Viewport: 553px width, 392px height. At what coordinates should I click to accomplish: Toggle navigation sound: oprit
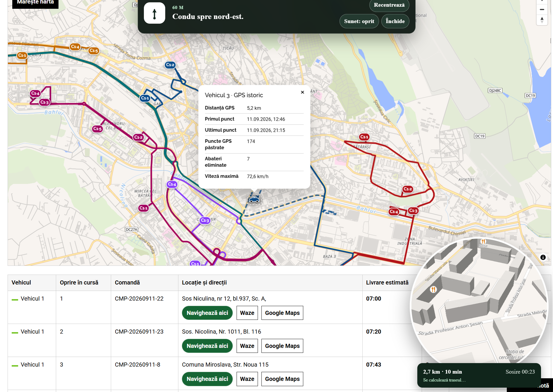pyautogui.click(x=359, y=21)
